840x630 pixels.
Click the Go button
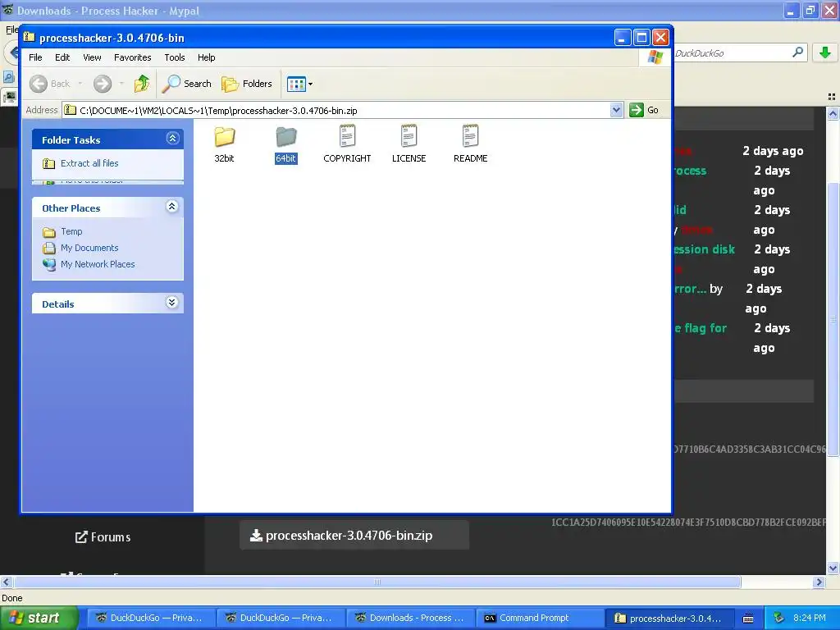(x=644, y=110)
